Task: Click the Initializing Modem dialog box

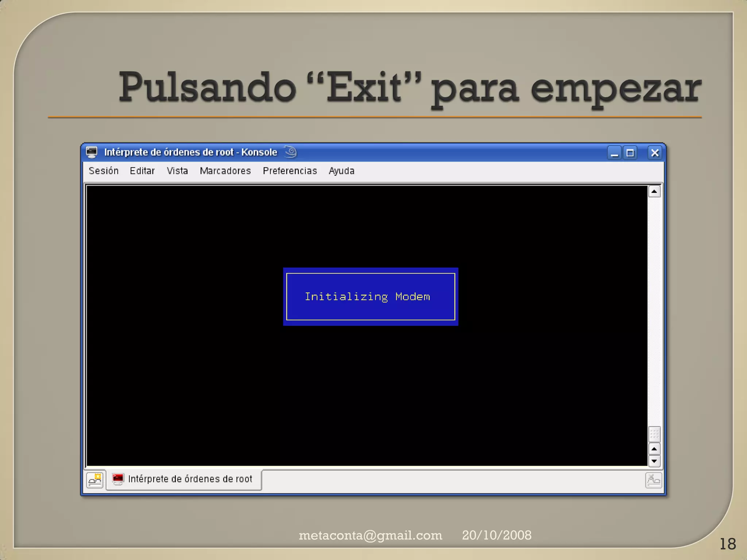Action: click(x=370, y=296)
